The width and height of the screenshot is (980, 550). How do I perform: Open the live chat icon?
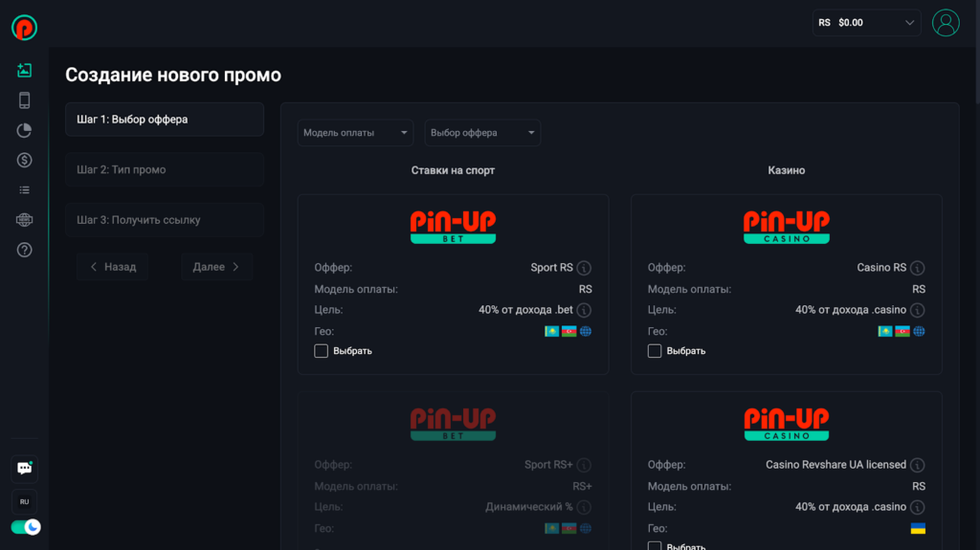[x=24, y=469]
